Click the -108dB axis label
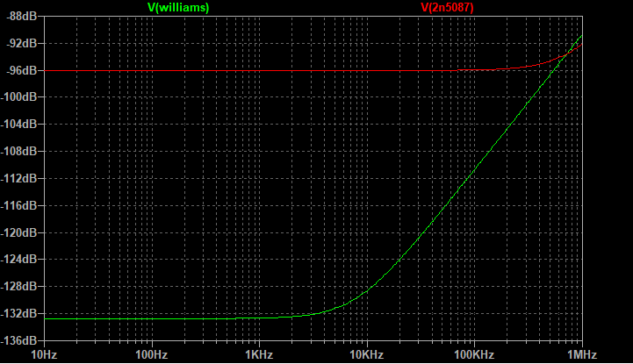Screen dimensions: 633x364 [x=19, y=151]
